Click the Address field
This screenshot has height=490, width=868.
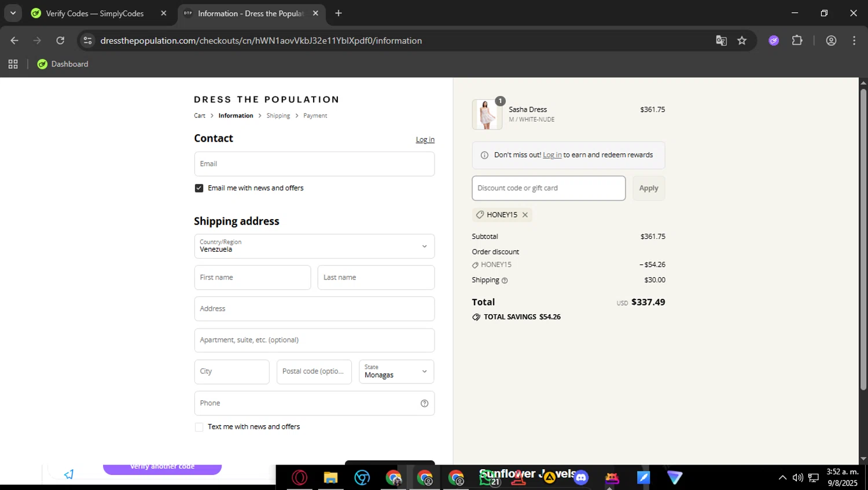(314, 309)
